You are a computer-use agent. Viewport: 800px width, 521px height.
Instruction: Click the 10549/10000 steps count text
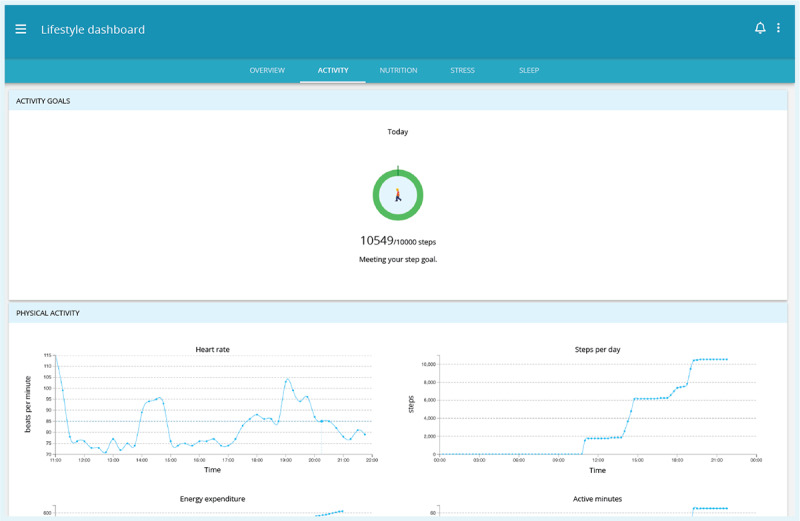398,241
